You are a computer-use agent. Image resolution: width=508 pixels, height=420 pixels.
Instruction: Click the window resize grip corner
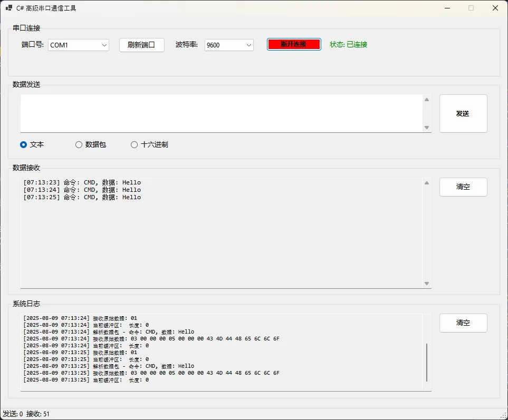coord(503,415)
